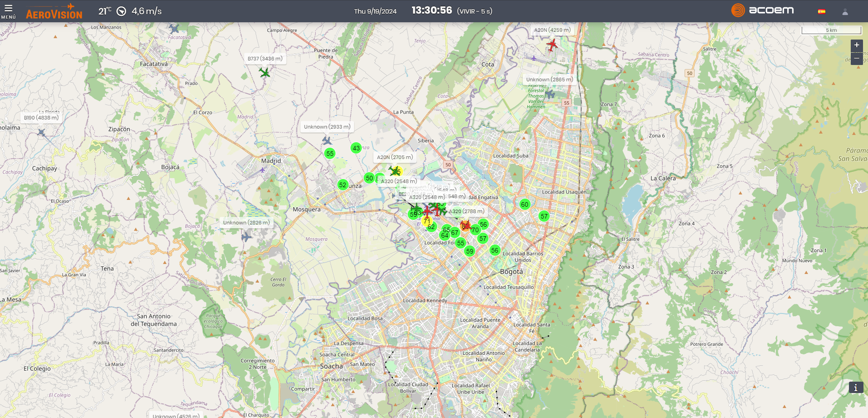Screen dimensions: 868x418
Task: Click the 21°C temperature reading
Action: tap(105, 11)
